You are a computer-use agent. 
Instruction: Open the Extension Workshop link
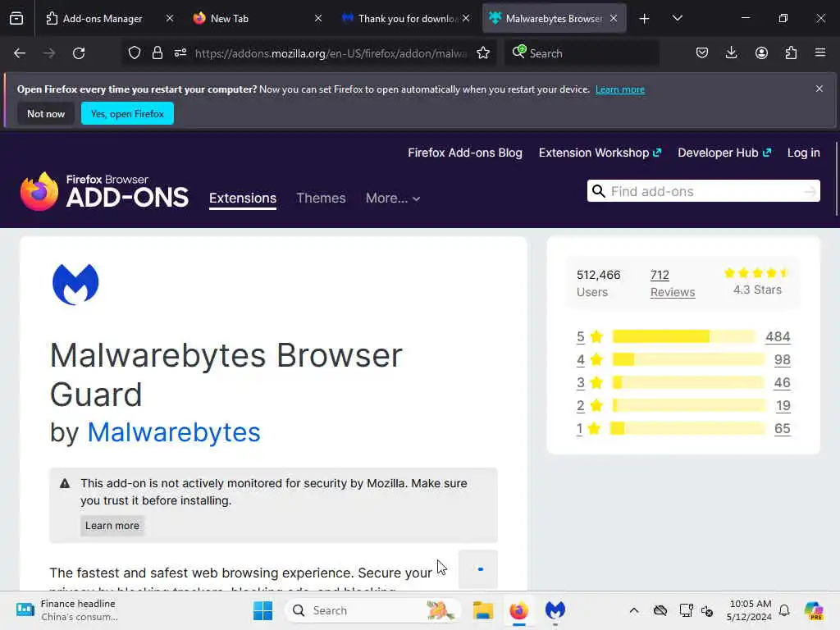pyautogui.click(x=600, y=153)
